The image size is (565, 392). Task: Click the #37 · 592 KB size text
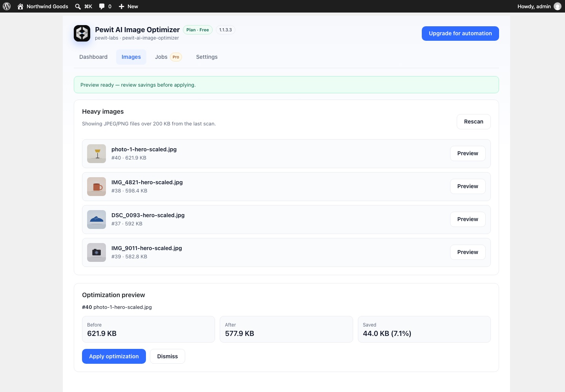[127, 224]
